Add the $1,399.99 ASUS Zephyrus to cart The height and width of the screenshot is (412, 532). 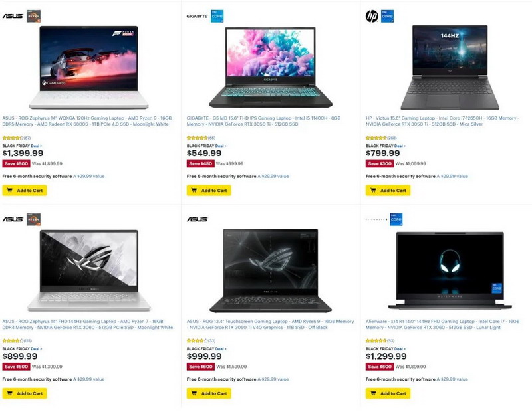coord(25,190)
